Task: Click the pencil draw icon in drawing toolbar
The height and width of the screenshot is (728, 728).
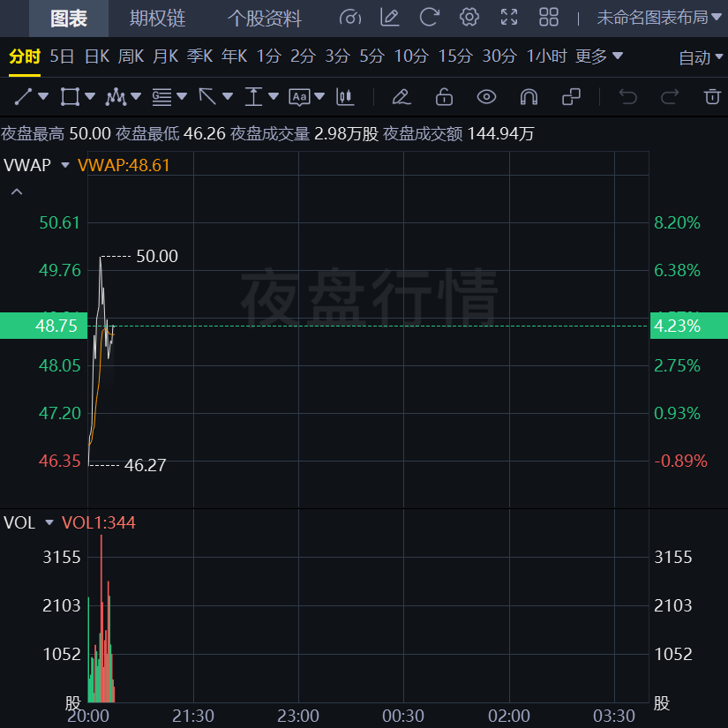Action: (401, 96)
